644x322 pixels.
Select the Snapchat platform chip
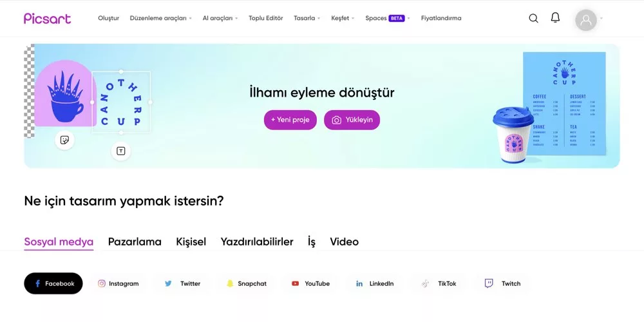247,283
